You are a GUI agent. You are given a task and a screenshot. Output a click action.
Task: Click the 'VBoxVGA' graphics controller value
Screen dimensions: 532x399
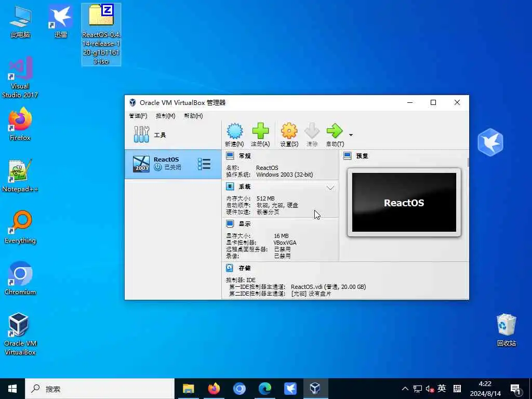pyautogui.click(x=285, y=243)
